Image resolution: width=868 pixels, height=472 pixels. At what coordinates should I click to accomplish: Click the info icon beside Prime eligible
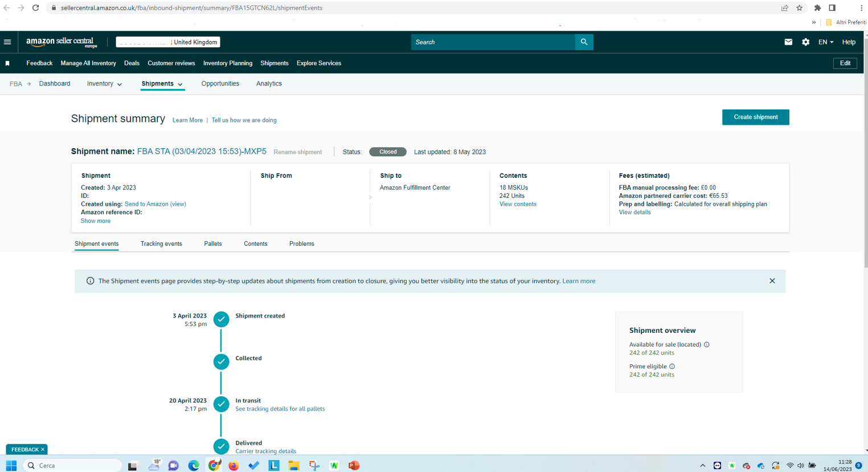(672, 367)
